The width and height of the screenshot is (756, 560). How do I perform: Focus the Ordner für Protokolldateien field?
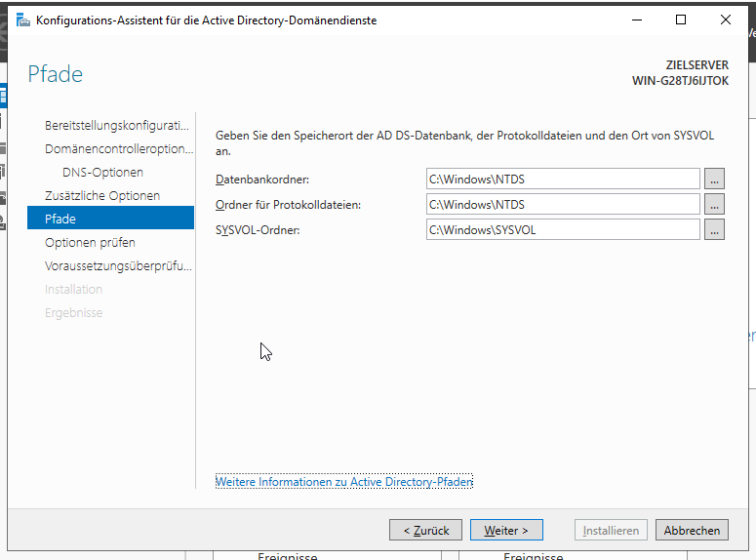[x=563, y=204]
